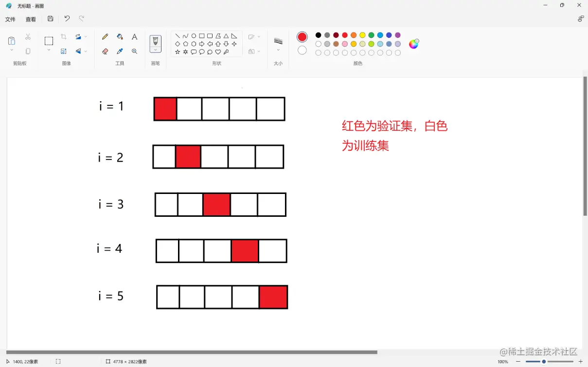Screen dimensions: 588x367
Task: Select the Cloud callout shape
Action: point(210,52)
